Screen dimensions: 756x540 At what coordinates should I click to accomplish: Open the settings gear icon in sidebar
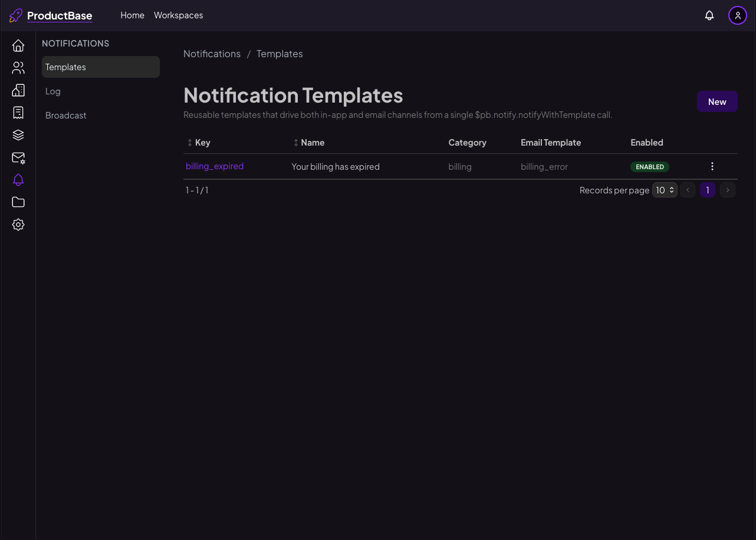click(18, 225)
